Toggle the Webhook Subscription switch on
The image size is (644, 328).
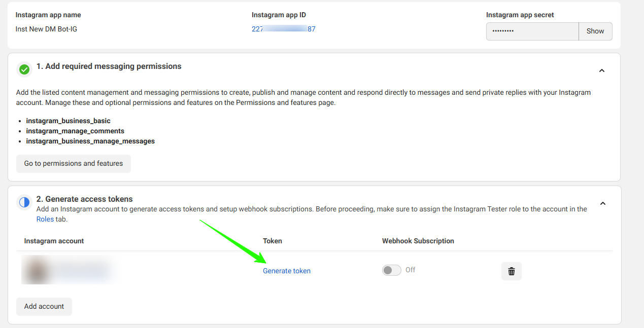(x=391, y=270)
